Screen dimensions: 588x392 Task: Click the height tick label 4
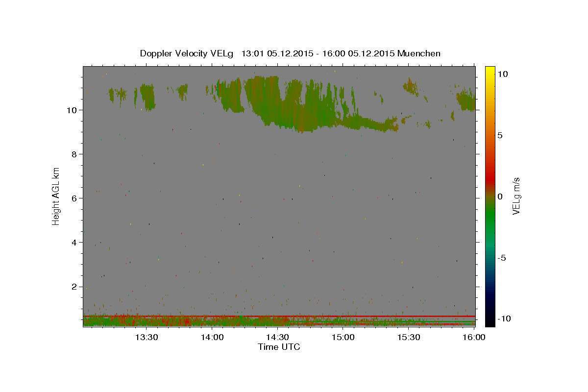74,243
